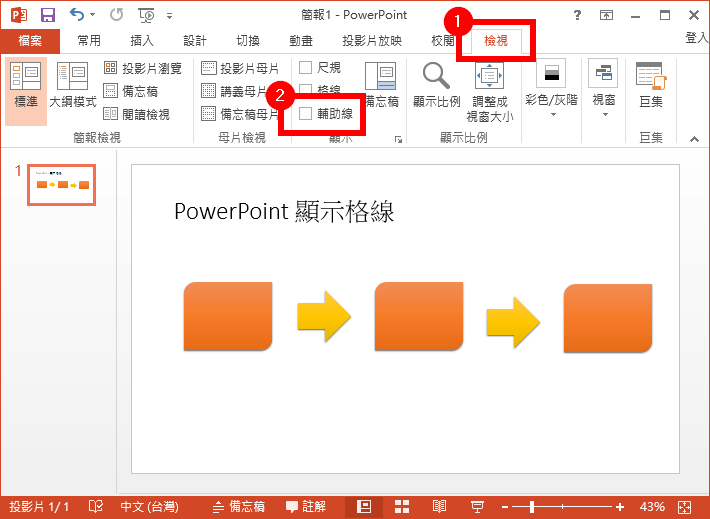
Task: Collapse the ribbon with chevron
Action: [694, 139]
